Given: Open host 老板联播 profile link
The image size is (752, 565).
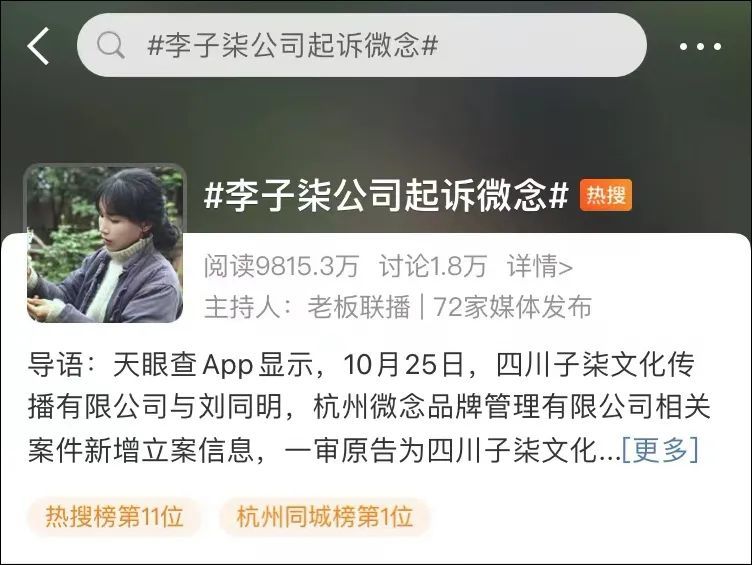Looking at the screenshot, I should [x=359, y=307].
